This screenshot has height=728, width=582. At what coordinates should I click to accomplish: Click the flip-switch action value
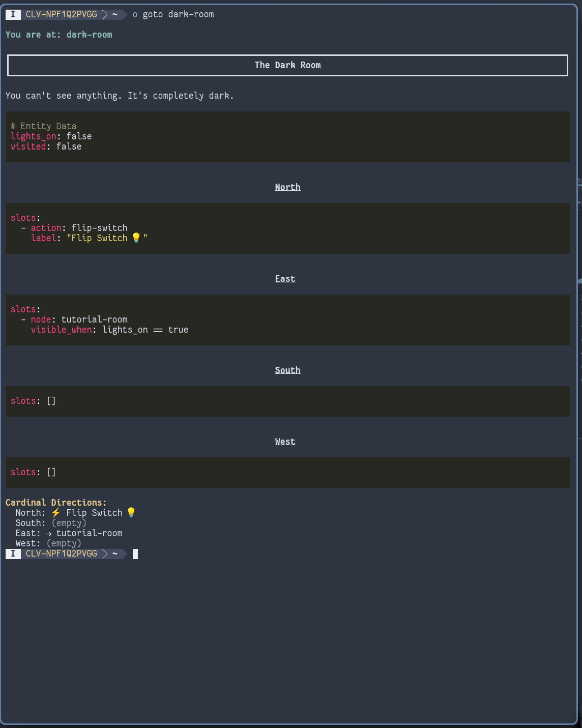(x=99, y=228)
